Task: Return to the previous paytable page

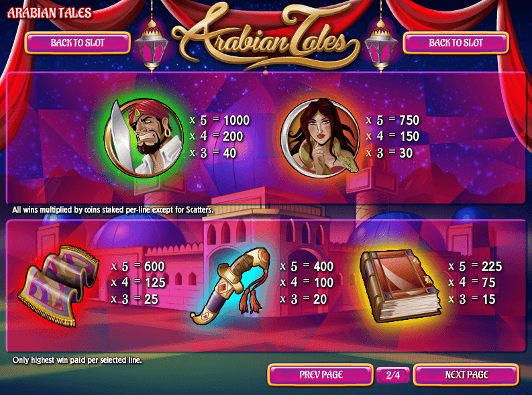Action: point(321,375)
